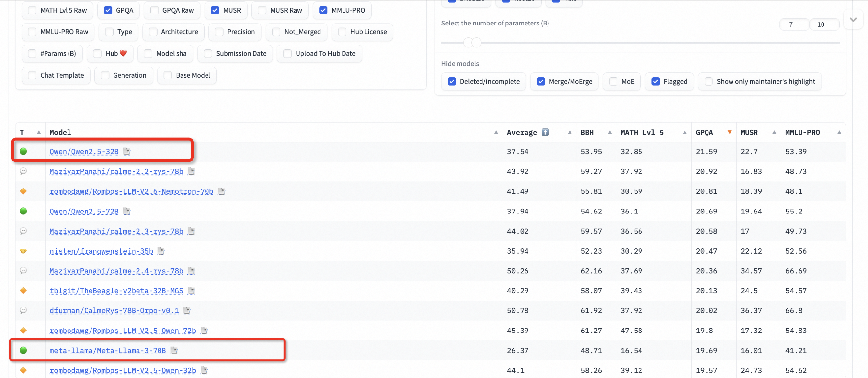Toggle GPQA descending sort arrow
This screenshot has width=868, height=378.
pyautogui.click(x=730, y=132)
